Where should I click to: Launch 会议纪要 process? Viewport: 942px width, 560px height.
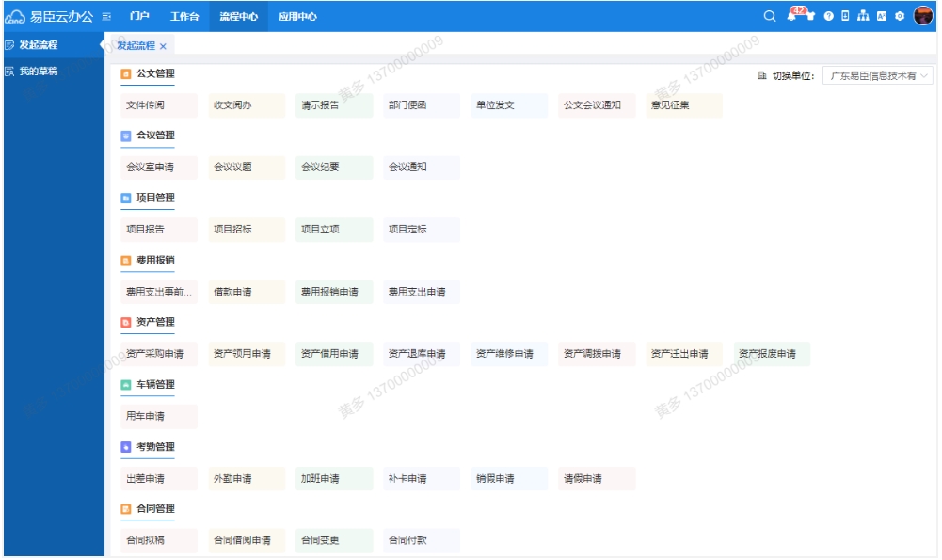(334, 168)
